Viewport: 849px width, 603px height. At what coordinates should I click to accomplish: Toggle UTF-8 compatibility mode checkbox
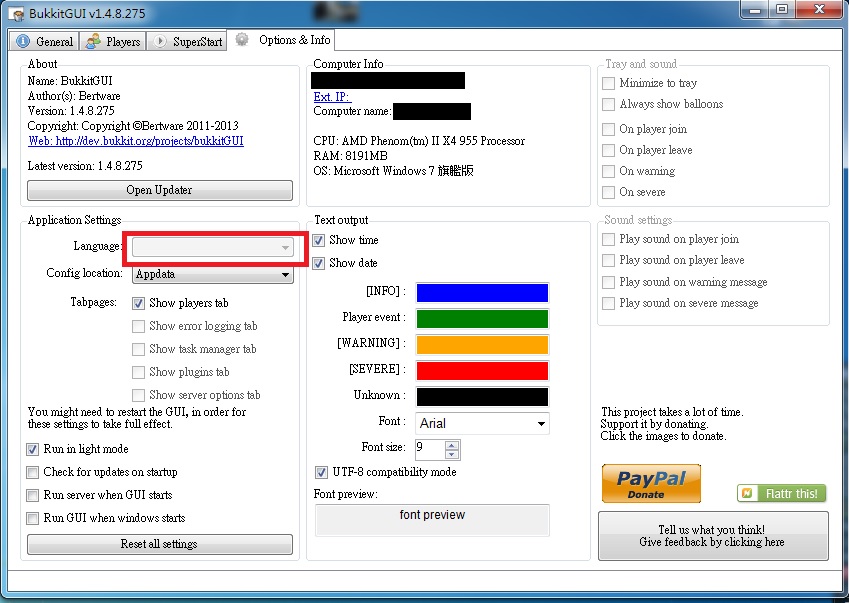point(321,472)
